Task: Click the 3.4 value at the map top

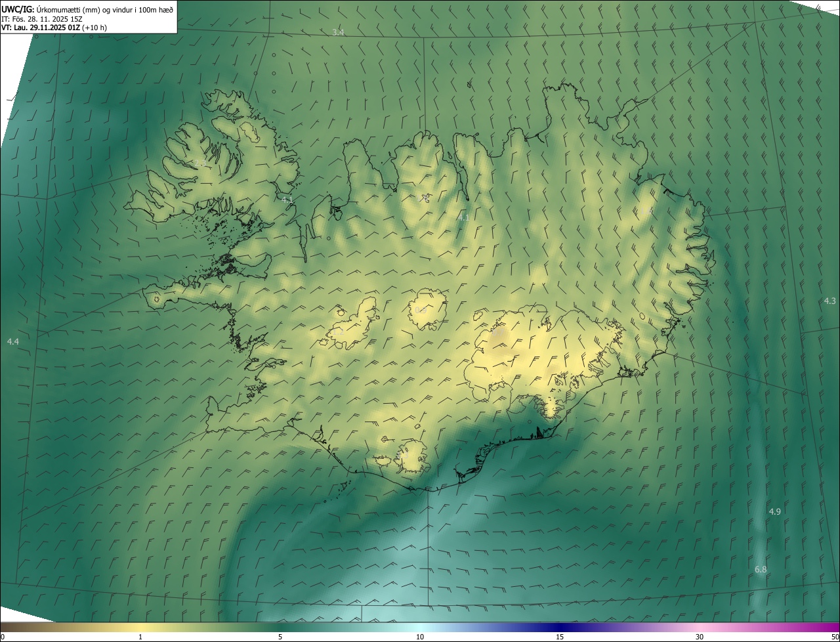Action: coord(338,32)
